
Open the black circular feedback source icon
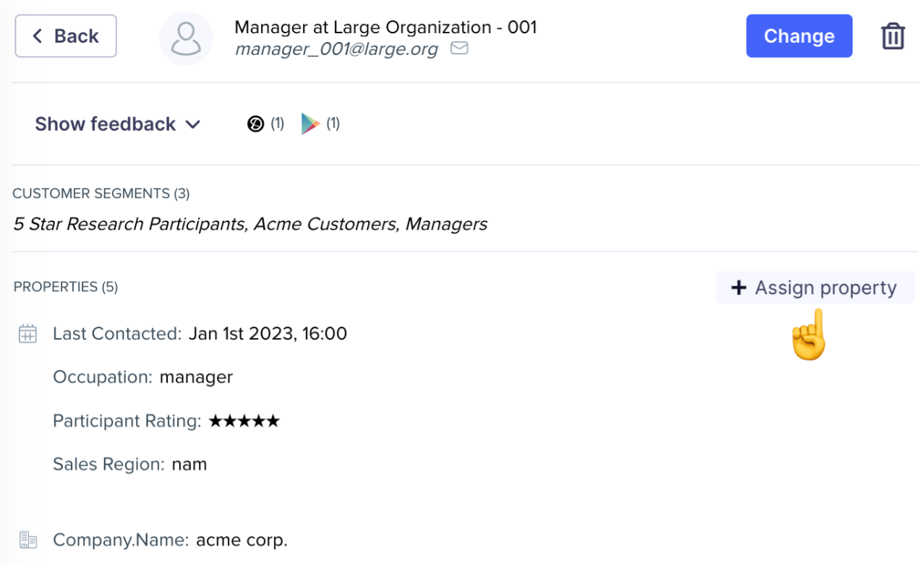pyautogui.click(x=255, y=124)
